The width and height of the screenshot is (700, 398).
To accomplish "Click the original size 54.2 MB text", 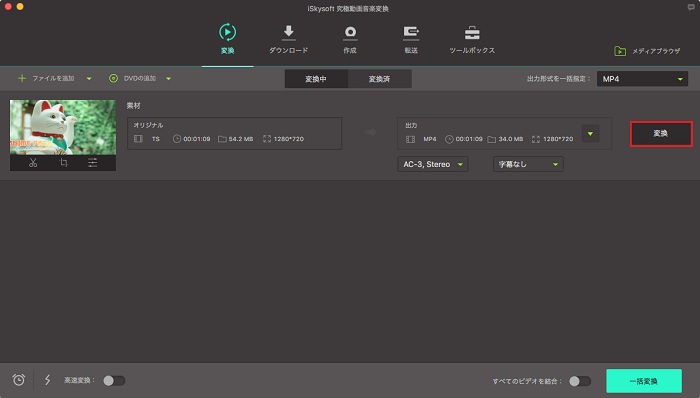I will [241, 139].
